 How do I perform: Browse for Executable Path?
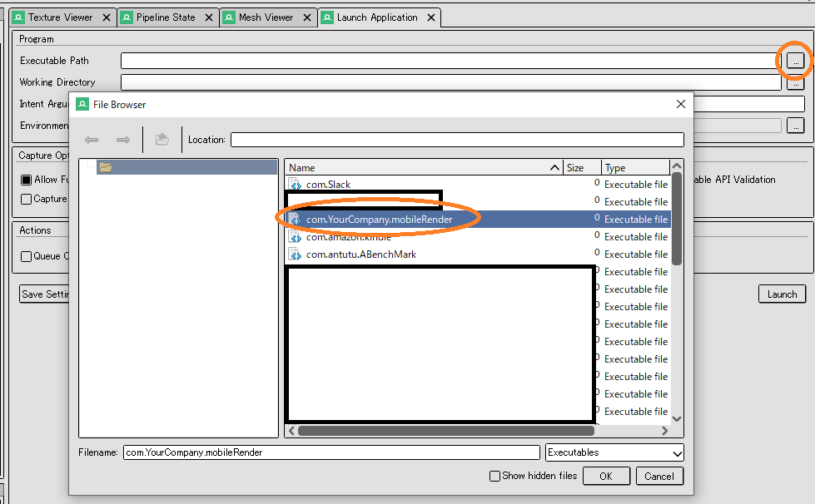pyautogui.click(x=795, y=61)
